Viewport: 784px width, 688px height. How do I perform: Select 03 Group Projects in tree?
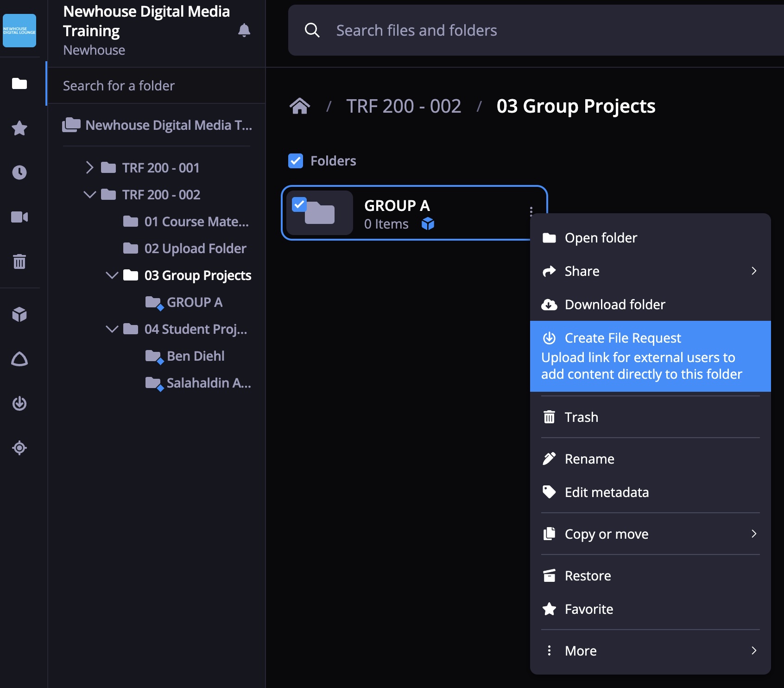pos(198,275)
